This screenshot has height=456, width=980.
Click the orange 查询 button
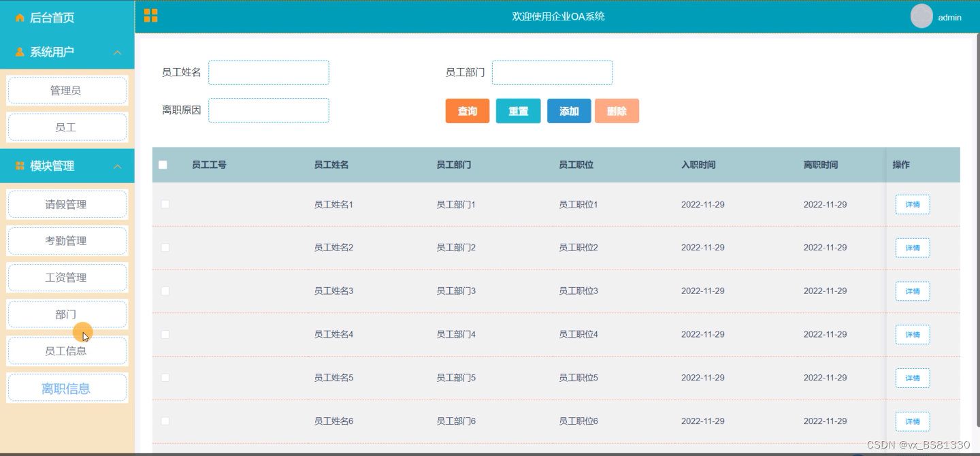(468, 111)
